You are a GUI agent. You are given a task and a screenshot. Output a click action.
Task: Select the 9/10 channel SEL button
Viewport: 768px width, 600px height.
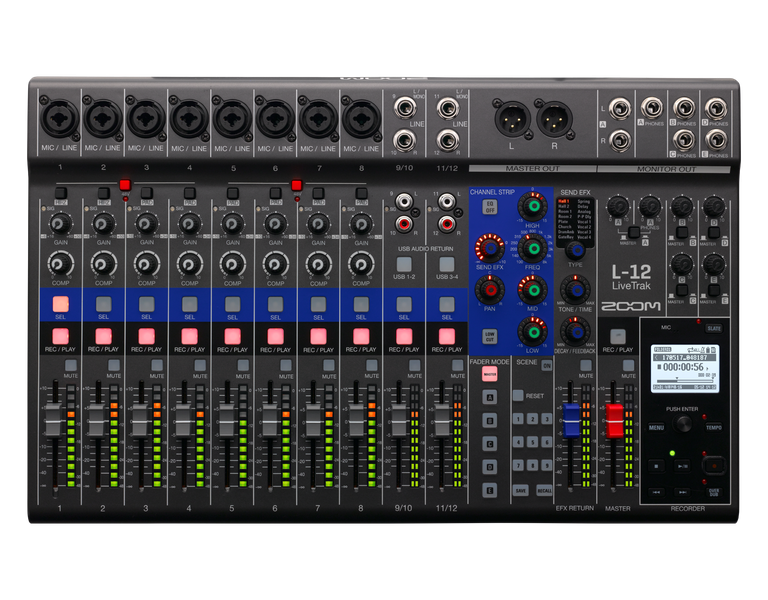pyautogui.click(x=404, y=304)
